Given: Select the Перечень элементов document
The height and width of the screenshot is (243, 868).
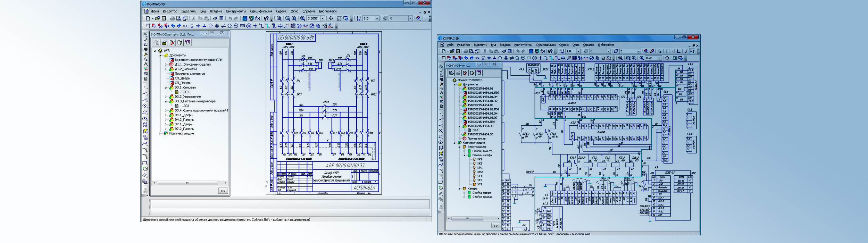Looking at the screenshot, I should point(190,74).
